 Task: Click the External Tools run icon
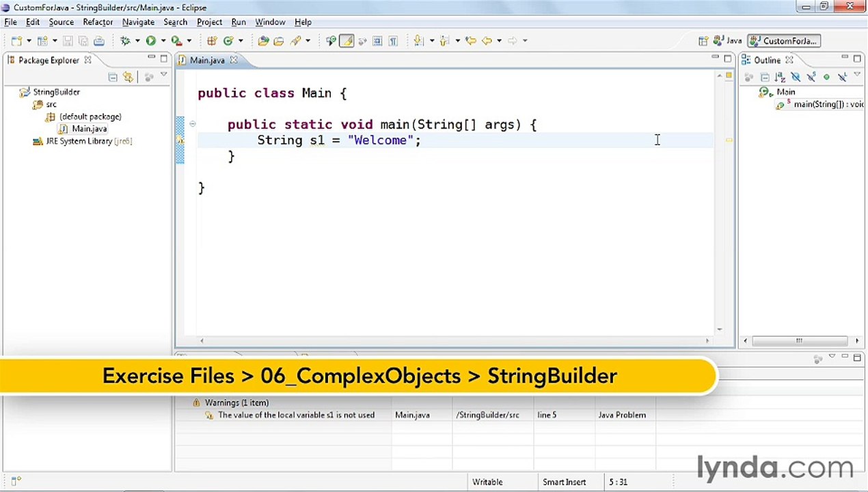click(x=176, y=41)
